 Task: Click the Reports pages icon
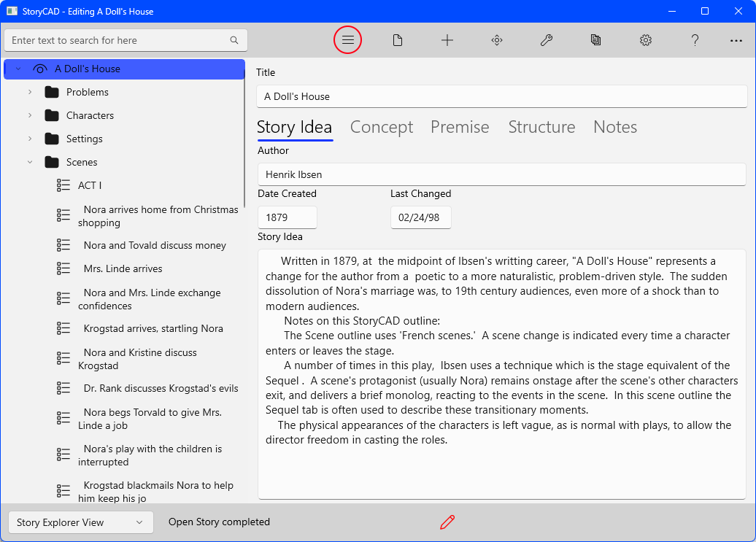tap(596, 40)
